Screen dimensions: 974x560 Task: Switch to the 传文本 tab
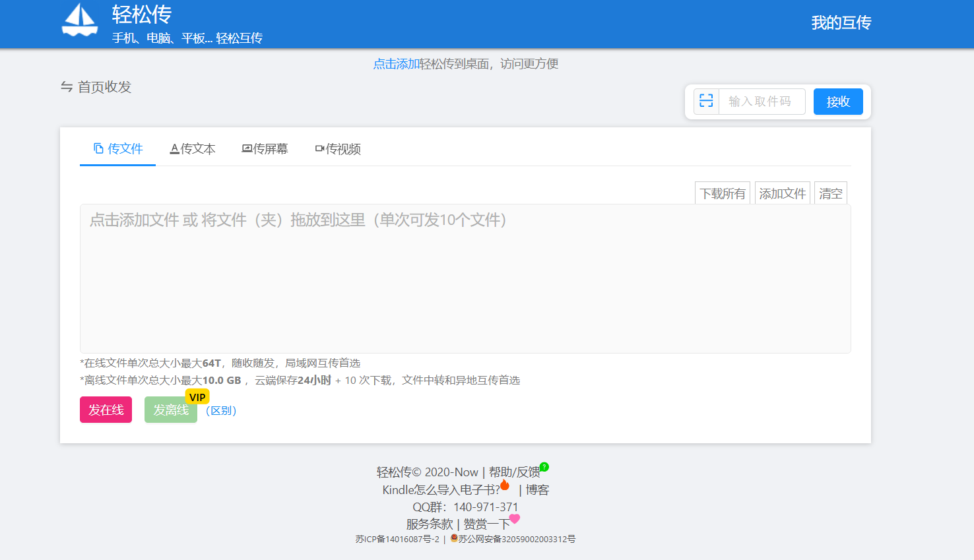pyautogui.click(x=193, y=149)
